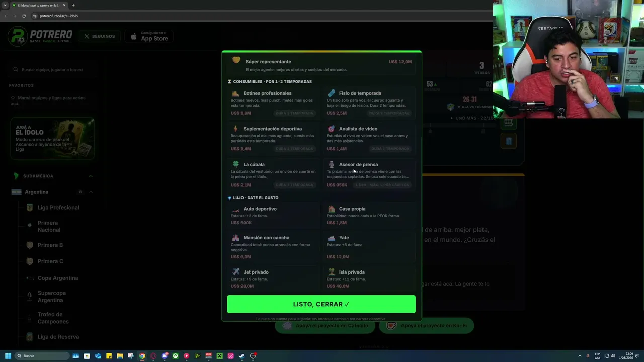Viewport: 644px width, 362px height.
Task: Go back with the browser back arrow
Action: pos(6,16)
